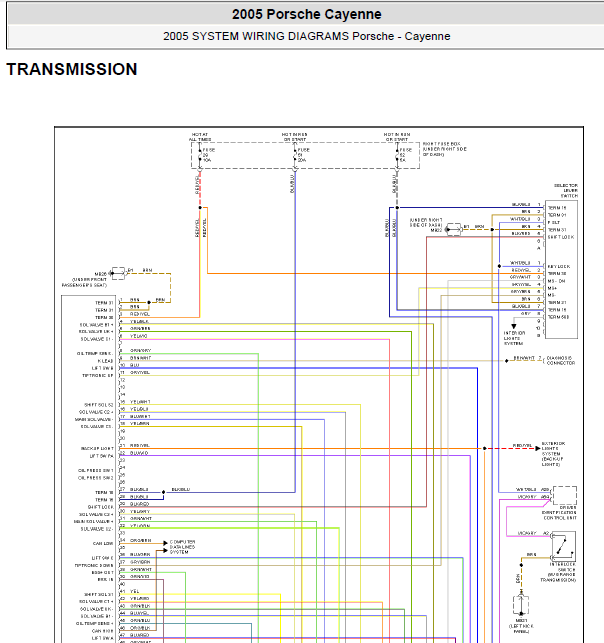Click the "SHIFT SOL S1" pin label

click(98, 594)
